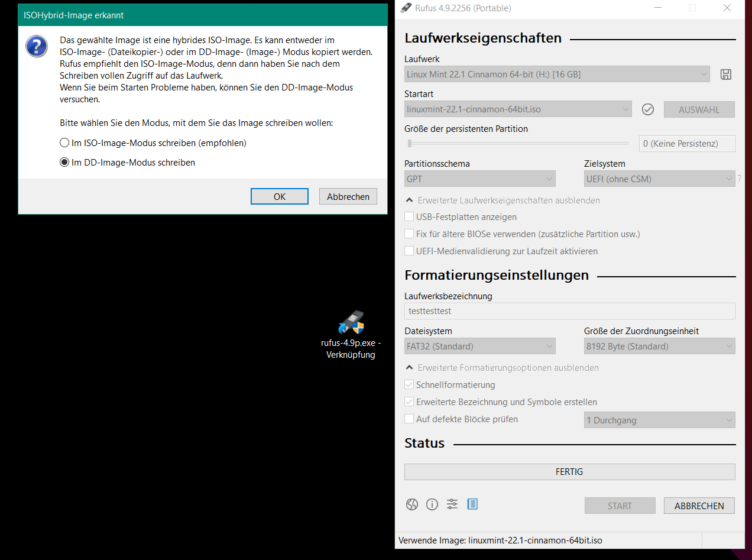Image resolution: width=752 pixels, height=560 pixels.
Task: Collapse Erweiterte Laufwerkseigenschaften ausblenden
Action: [503, 200]
